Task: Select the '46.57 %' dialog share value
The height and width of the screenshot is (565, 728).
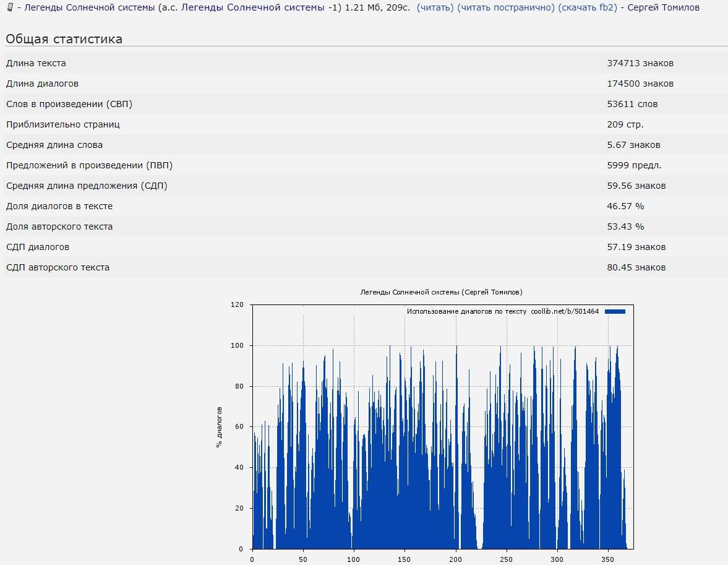Action: pyautogui.click(x=625, y=206)
